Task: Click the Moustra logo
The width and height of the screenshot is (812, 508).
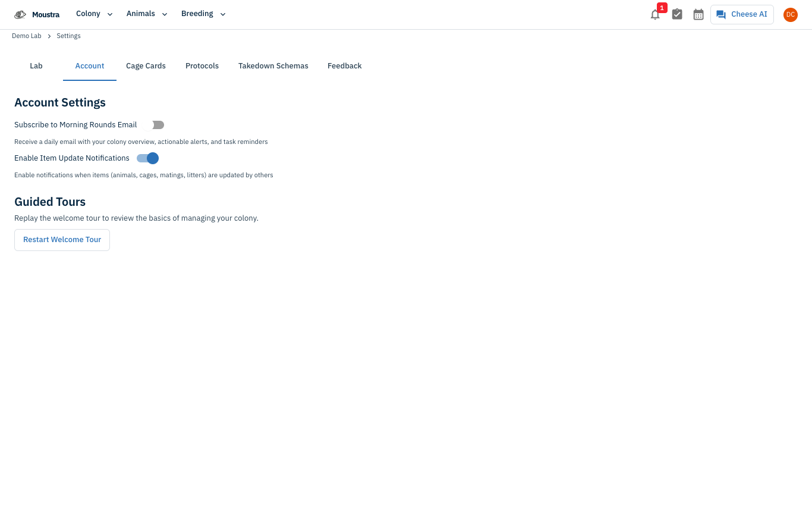Action: point(37,14)
